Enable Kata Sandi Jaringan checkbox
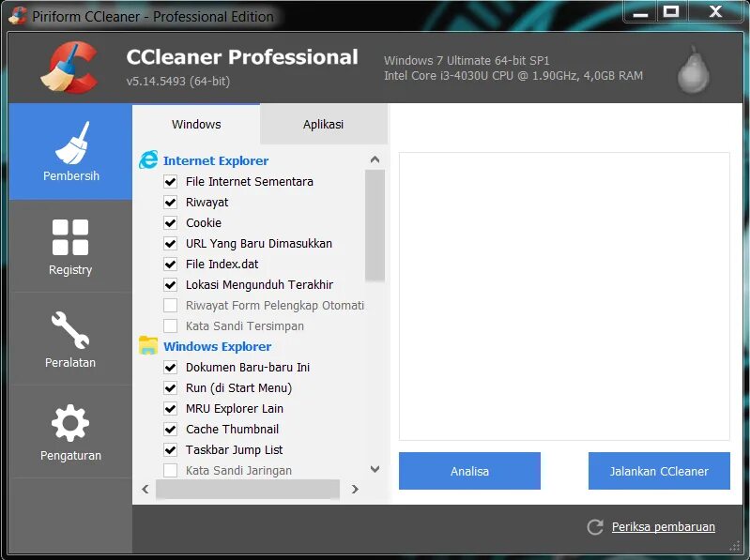 coord(170,470)
